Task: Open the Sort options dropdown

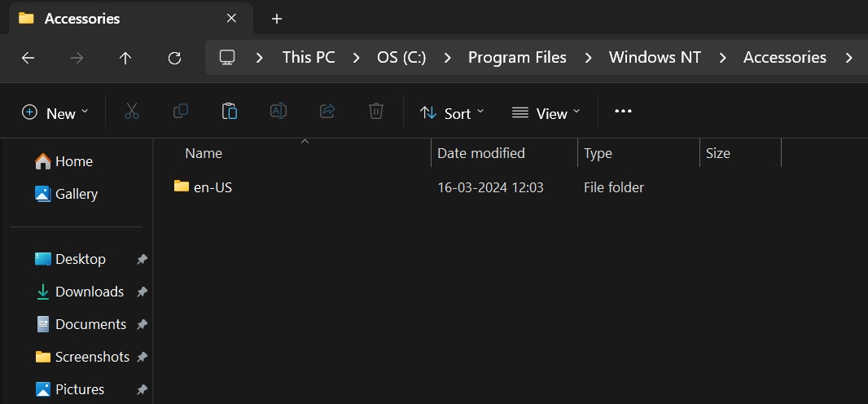Action: pos(452,113)
